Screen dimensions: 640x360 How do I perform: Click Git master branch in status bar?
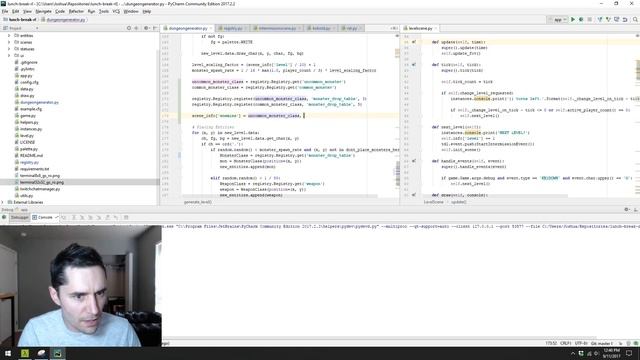click(x=602, y=343)
